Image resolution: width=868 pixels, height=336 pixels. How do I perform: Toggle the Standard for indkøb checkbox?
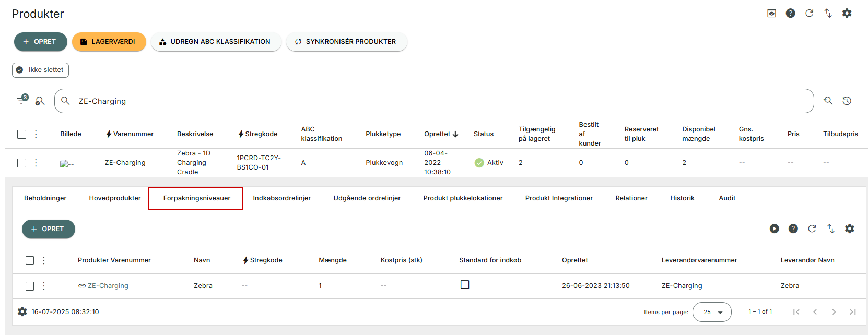coord(465,284)
